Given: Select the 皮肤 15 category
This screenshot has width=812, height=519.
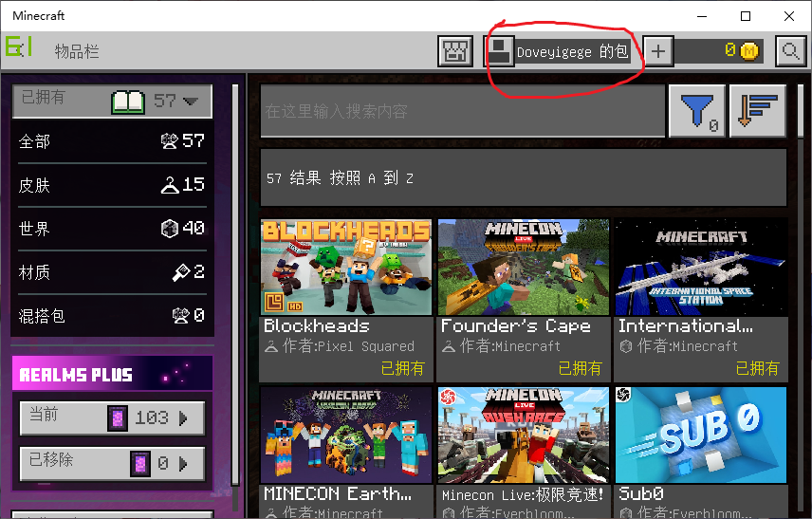Looking at the screenshot, I should (x=112, y=185).
